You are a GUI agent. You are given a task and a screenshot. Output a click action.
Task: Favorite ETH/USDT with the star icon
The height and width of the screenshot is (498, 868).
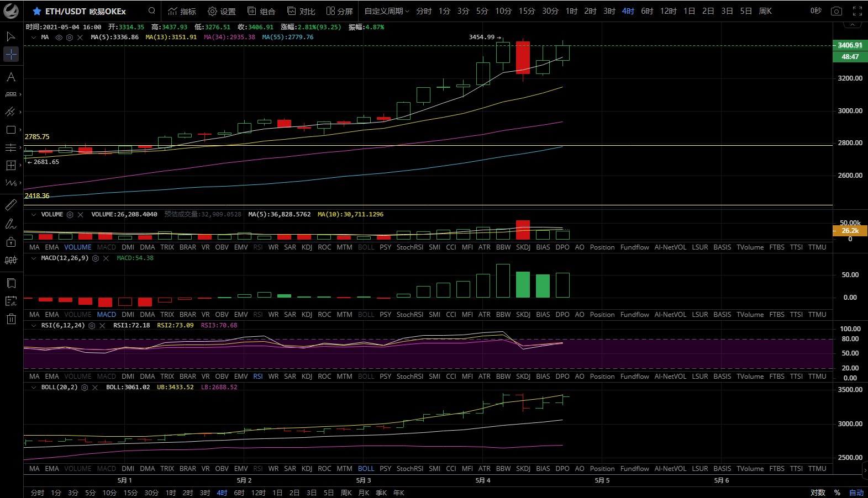[37, 11]
